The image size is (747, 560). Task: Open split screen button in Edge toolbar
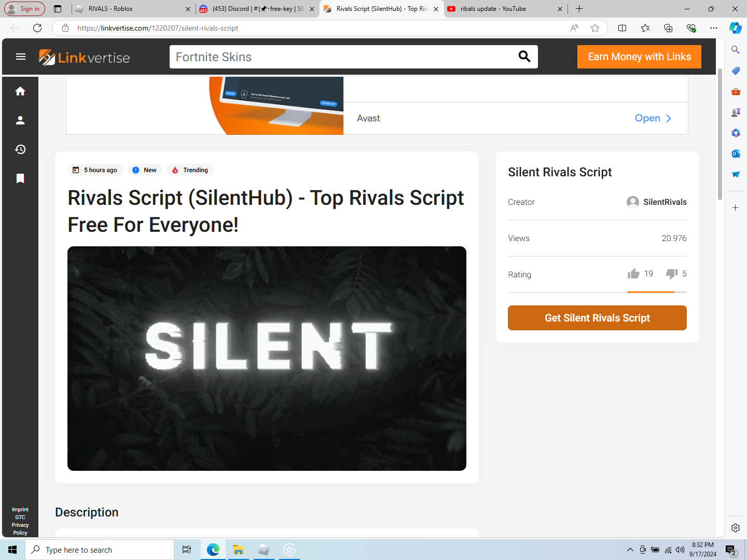(622, 28)
